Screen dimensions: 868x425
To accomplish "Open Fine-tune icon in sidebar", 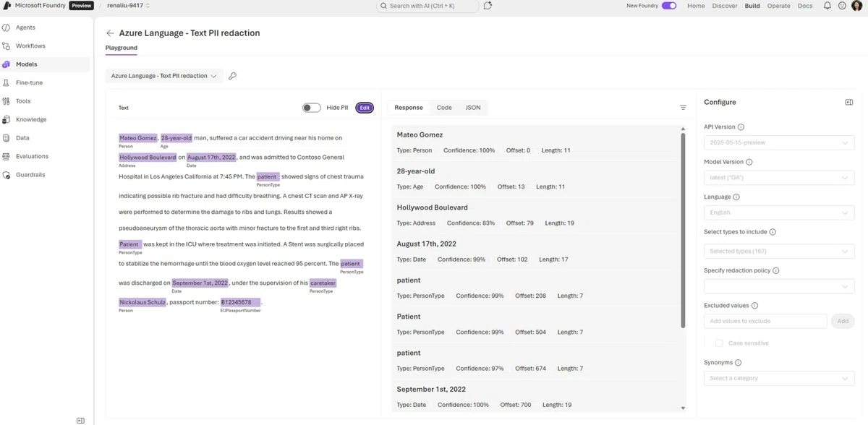I will 7,83.
